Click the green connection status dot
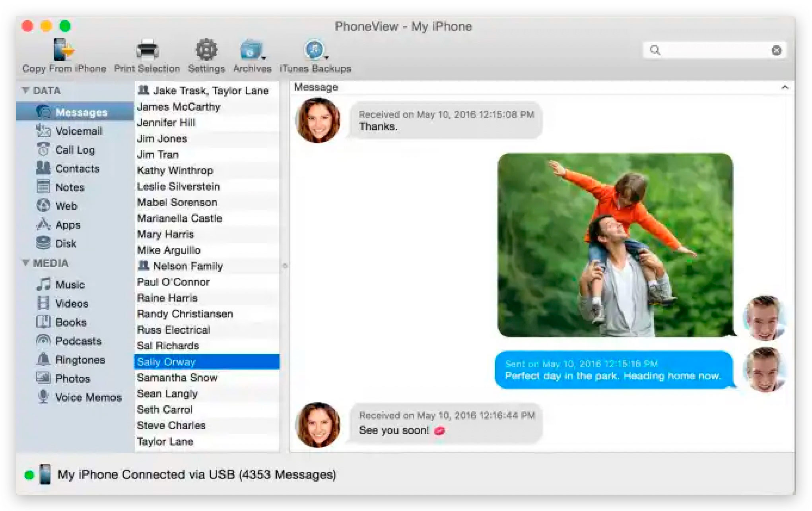This screenshot has width=812, height=511. click(29, 475)
